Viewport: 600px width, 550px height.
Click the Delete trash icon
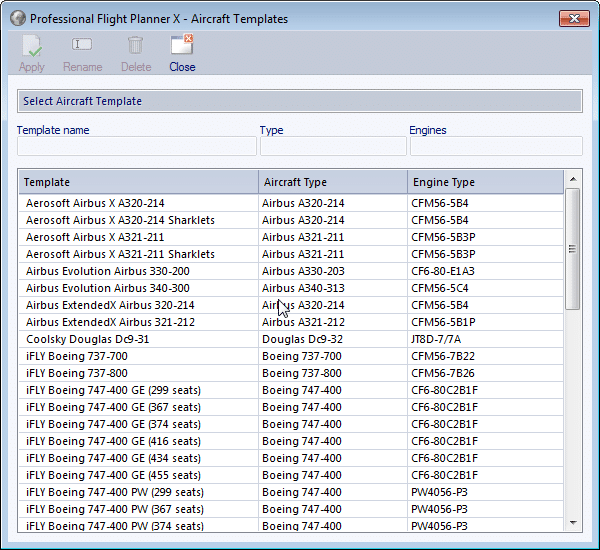(x=135, y=46)
